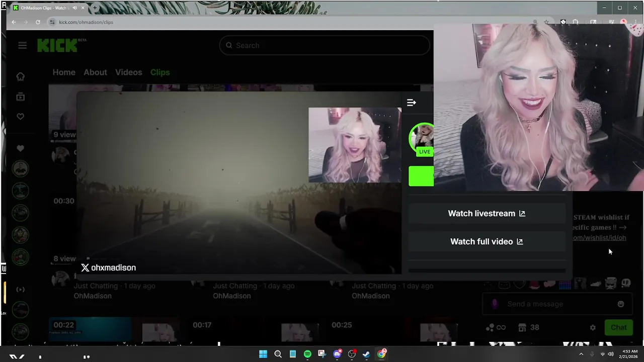This screenshot has height=362, width=644.
Task: Open Watch full video link
Action: pyautogui.click(x=487, y=241)
